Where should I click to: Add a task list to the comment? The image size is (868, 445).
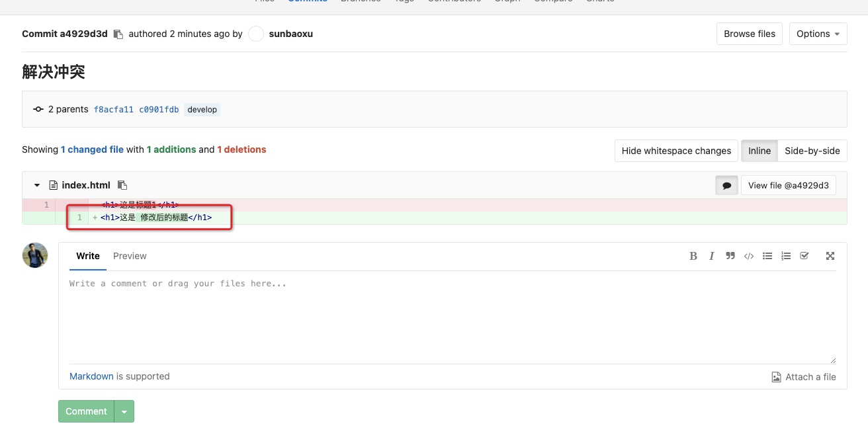tap(804, 256)
